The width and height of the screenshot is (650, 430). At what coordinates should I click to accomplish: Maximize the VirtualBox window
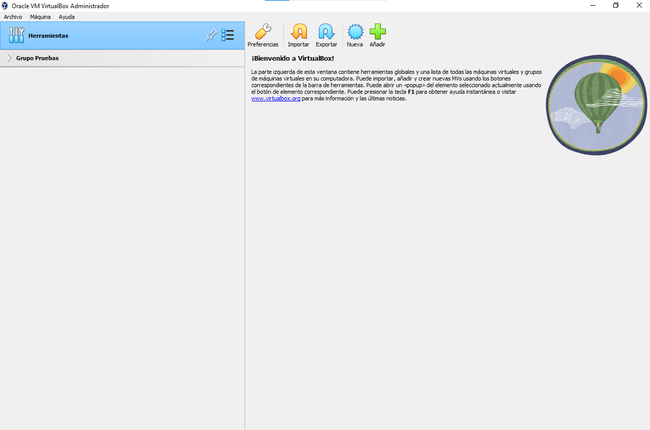point(615,5)
